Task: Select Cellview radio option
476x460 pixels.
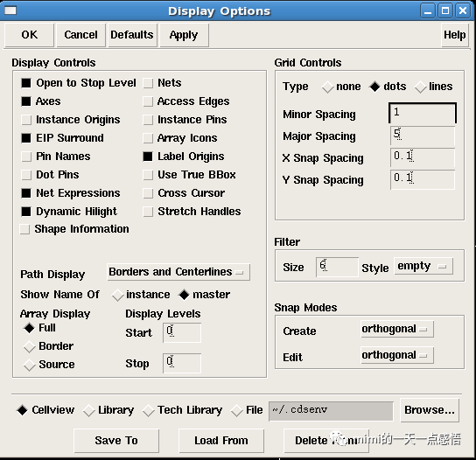Action: point(22,410)
